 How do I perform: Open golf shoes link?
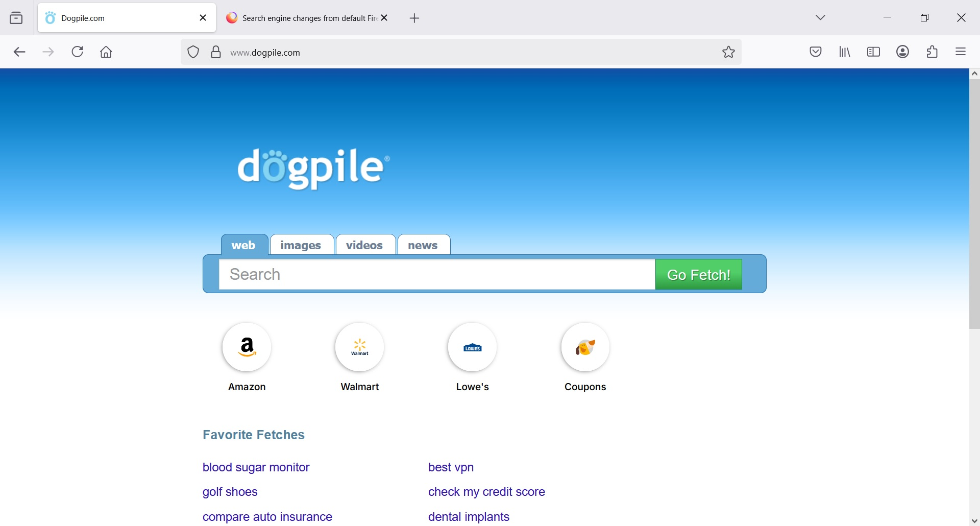(x=230, y=492)
